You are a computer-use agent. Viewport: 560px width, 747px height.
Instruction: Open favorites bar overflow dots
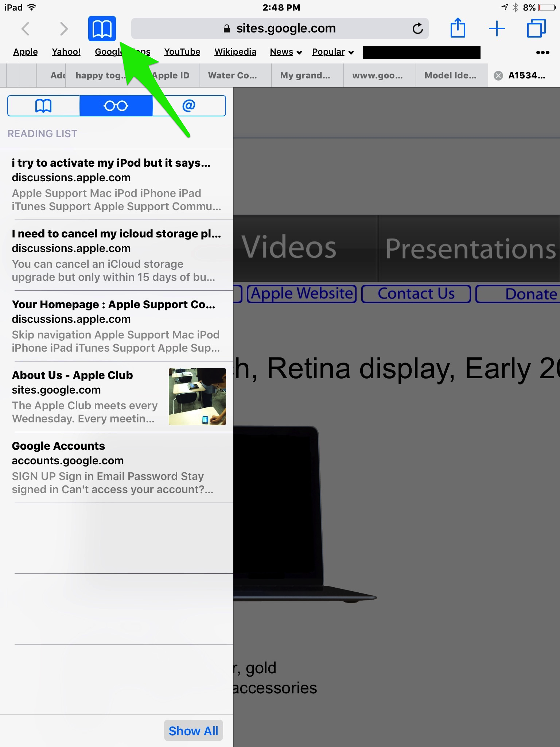[x=542, y=53]
